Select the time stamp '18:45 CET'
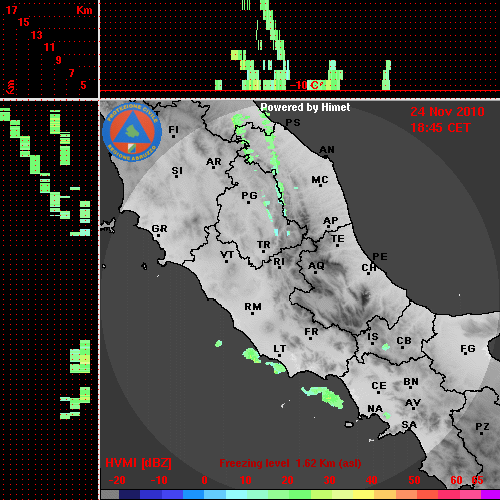 (x=440, y=128)
